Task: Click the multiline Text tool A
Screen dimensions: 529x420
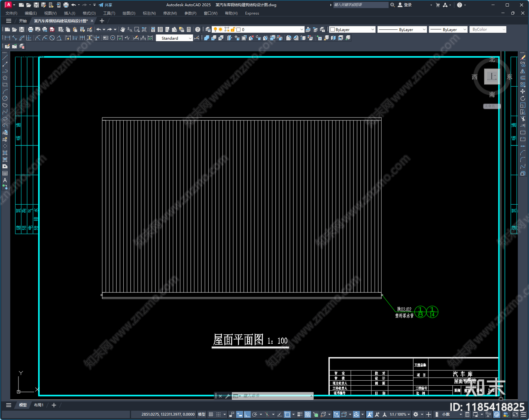Action: 5,180
